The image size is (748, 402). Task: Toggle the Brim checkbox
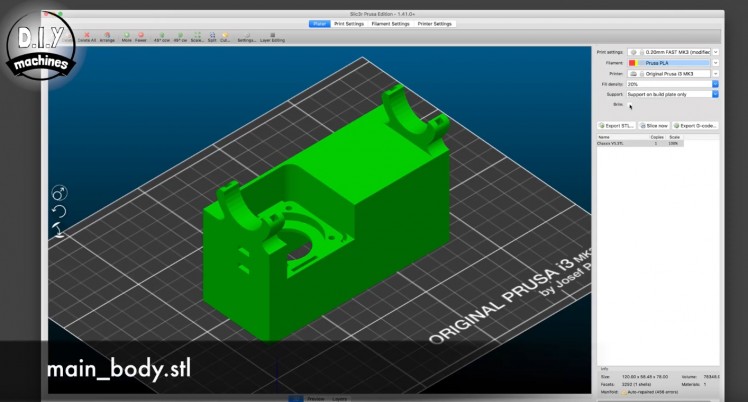click(x=630, y=103)
